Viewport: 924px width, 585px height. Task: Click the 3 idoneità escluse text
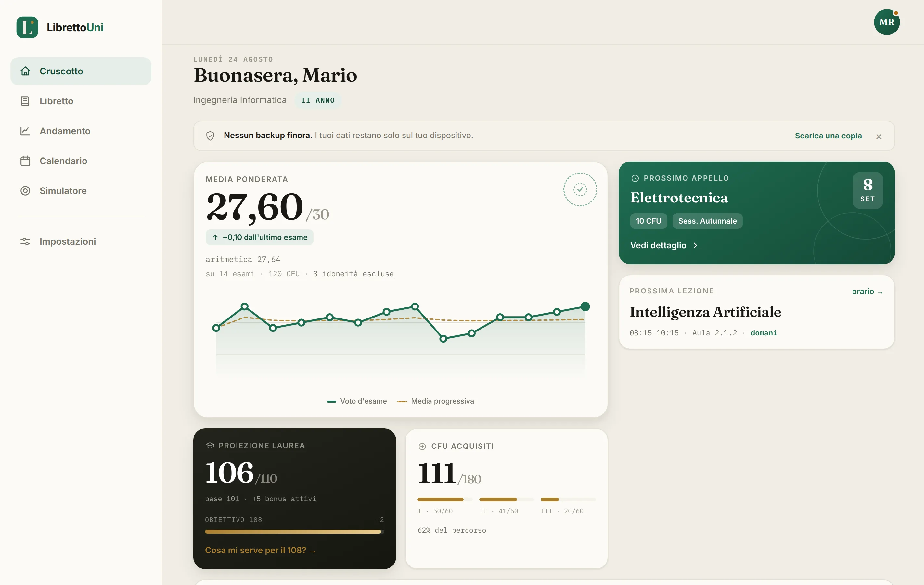pos(353,274)
